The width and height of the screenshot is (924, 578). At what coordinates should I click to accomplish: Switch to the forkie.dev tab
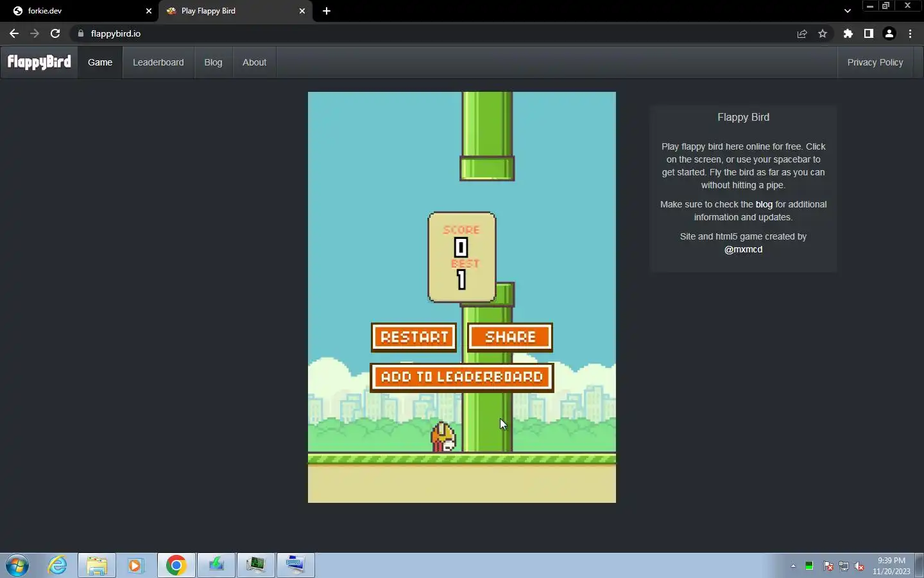[80, 11]
